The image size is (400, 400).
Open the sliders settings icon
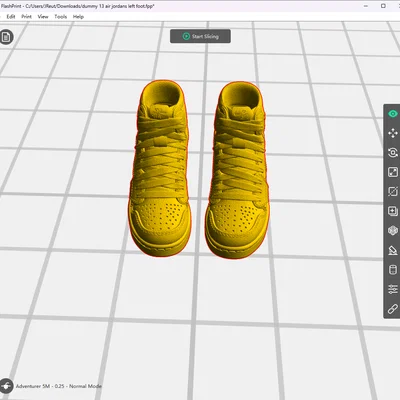coord(393,289)
